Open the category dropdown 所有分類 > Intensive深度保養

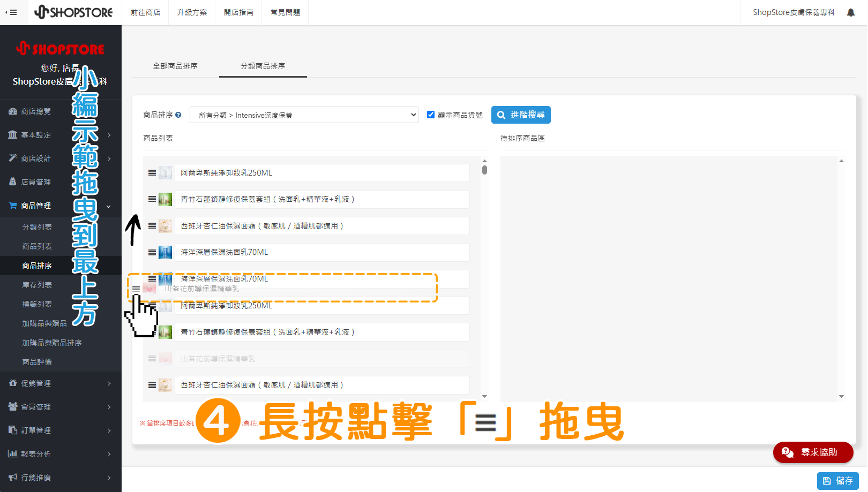pyautogui.click(x=304, y=115)
